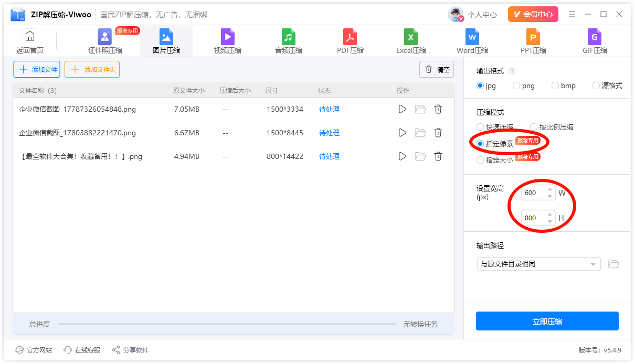This screenshot has height=364, width=635.
Task: Click the 立即压缩 compress now button
Action: pyautogui.click(x=547, y=322)
